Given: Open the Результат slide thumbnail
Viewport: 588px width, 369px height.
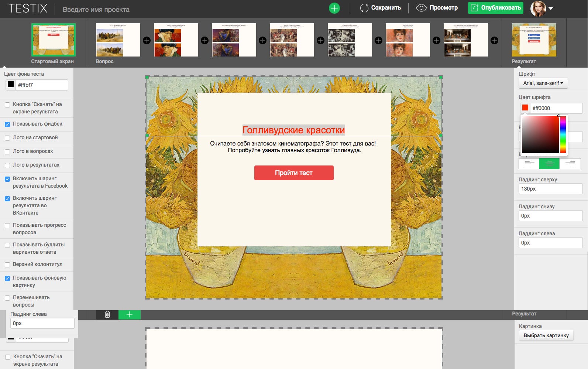Looking at the screenshot, I should (x=534, y=40).
